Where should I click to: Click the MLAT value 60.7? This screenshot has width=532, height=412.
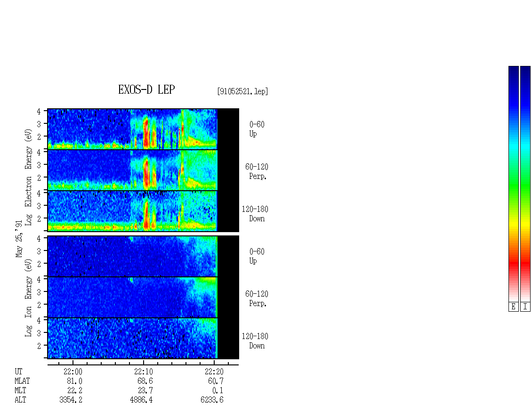(x=216, y=381)
